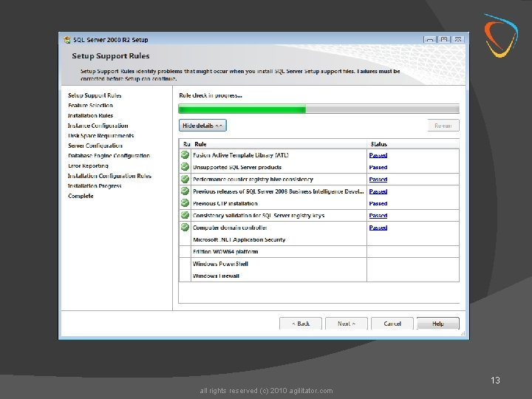The width and height of the screenshot is (532, 399).
Task: Click the Ru icon column header
Action: (185, 144)
